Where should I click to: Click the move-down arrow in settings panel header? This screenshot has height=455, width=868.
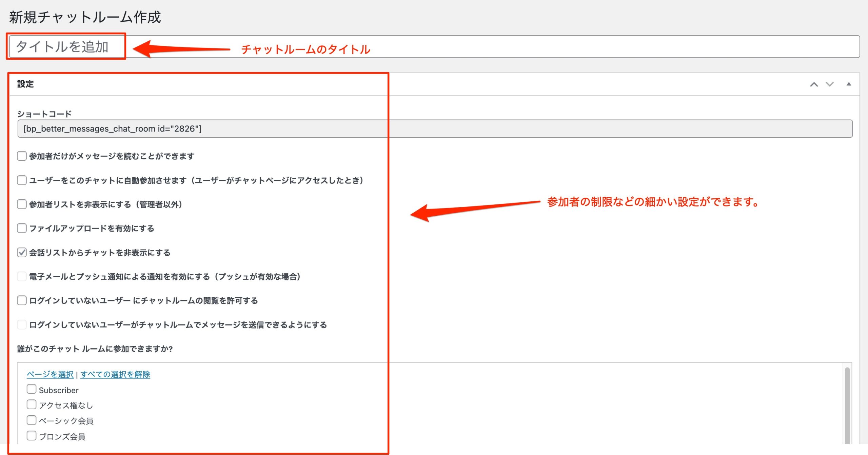click(829, 84)
